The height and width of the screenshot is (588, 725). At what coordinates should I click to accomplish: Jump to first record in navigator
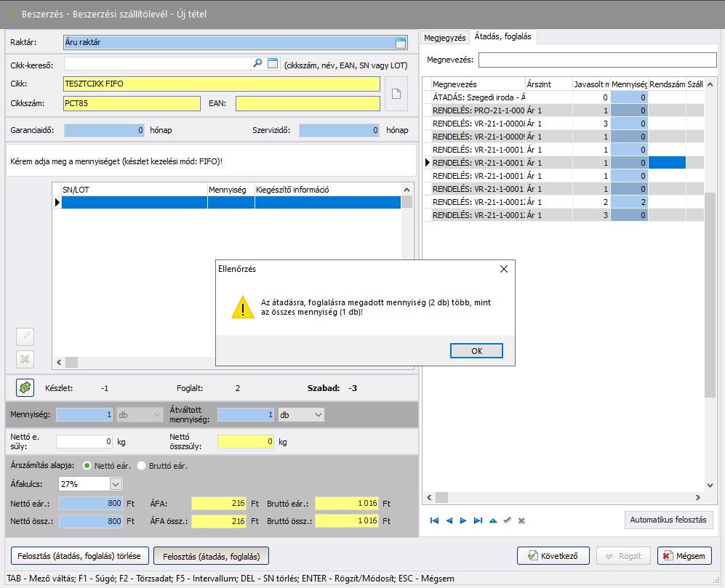pos(434,520)
